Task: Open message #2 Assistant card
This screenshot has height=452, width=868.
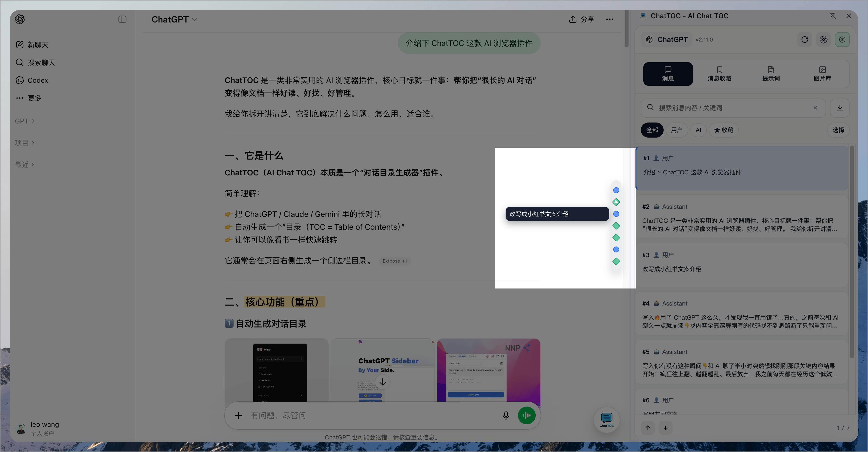Action: click(x=742, y=217)
